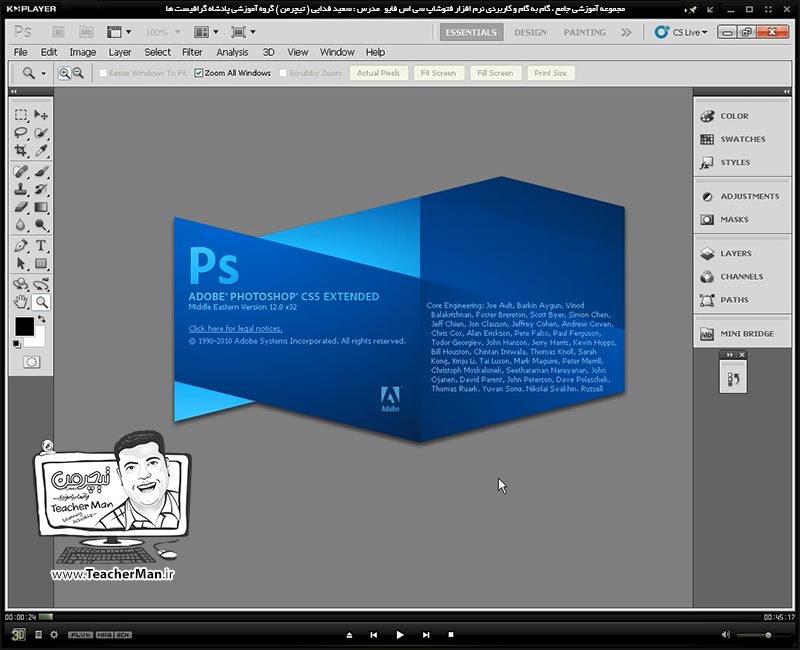Select the Clone Stamp tool
The width and height of the screenshot is (800, 650).
pyautogui.click(x=21, y=189)
